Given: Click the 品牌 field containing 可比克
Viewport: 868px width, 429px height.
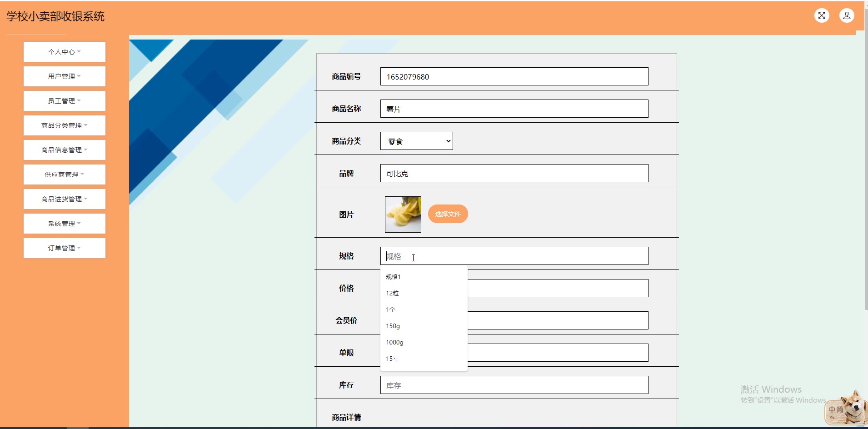Looking at the screenshot, I should [514, 173].
